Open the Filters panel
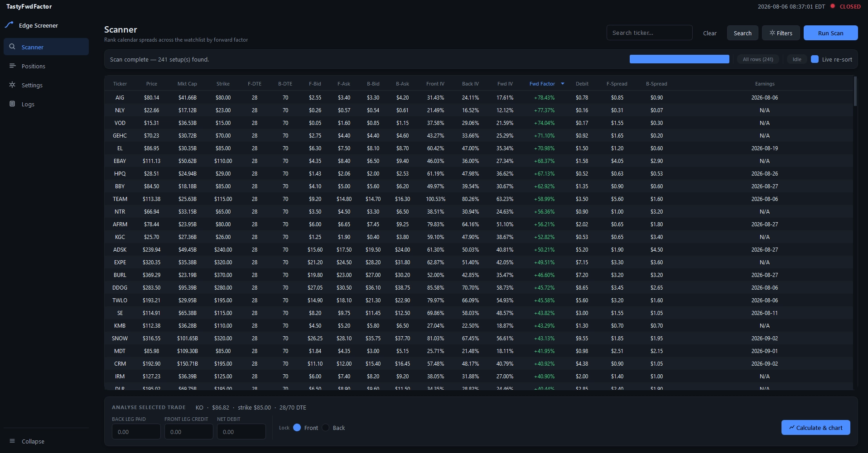The image size is (868, 453). coord(781,33)
